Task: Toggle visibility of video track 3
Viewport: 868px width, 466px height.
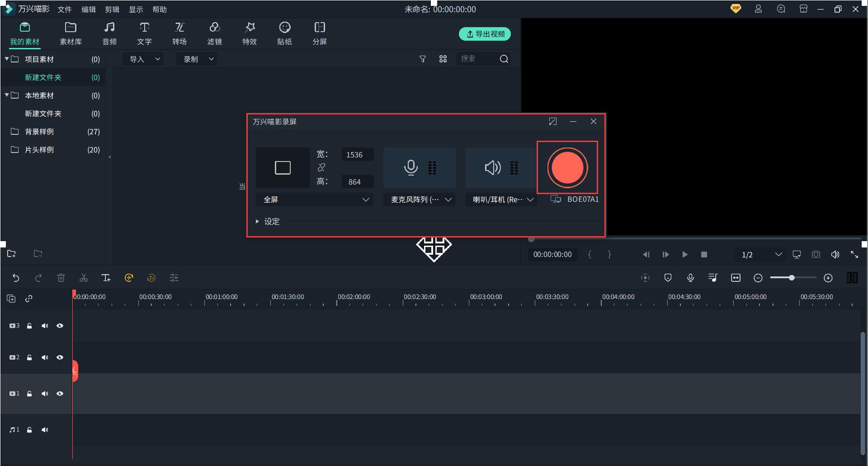Action: 60,326
